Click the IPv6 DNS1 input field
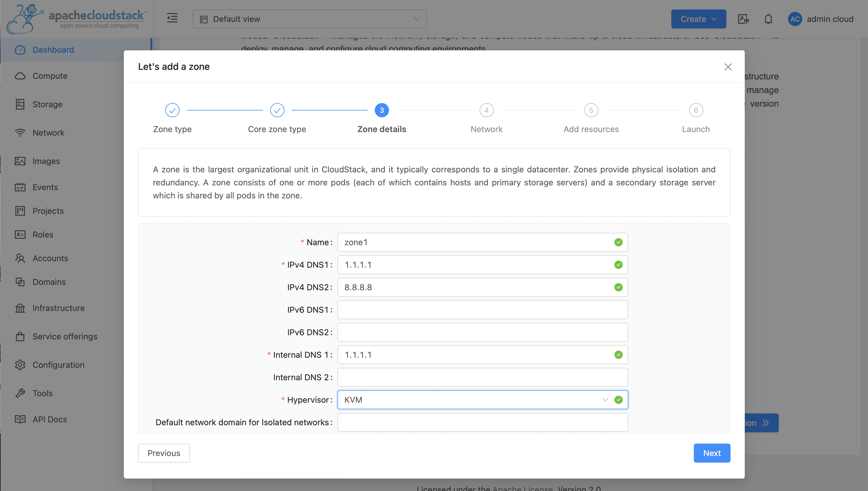This screenshot has width=868, height=491. click(482, 309)
